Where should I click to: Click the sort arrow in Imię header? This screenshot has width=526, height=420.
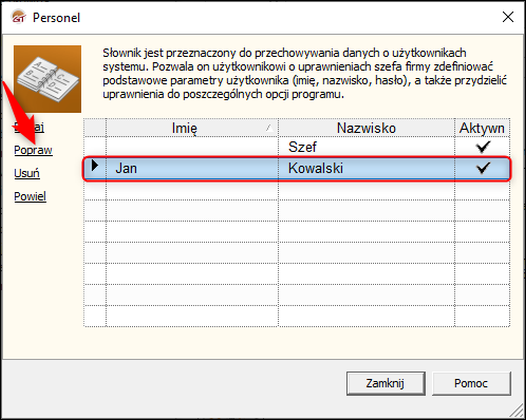pyautogui.click(x=269, y=128)
